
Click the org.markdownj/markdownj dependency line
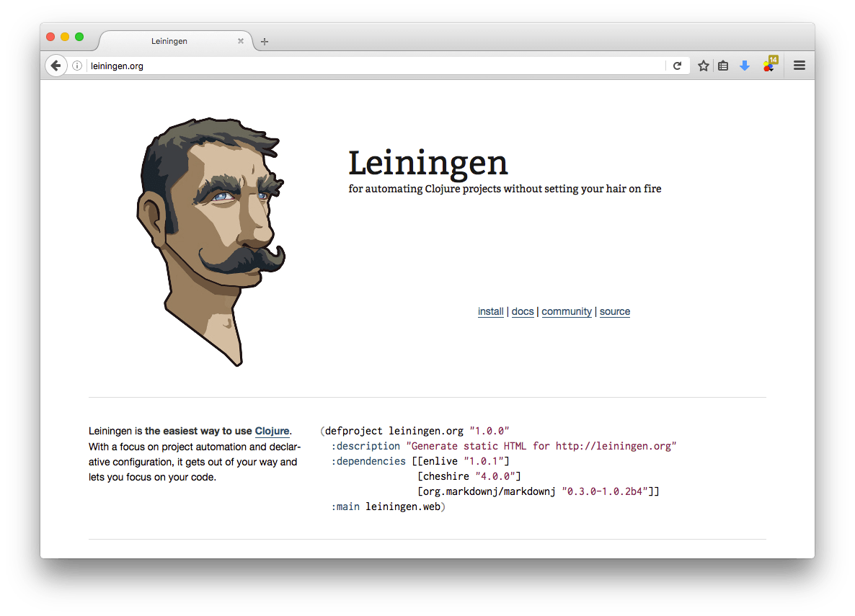tap(539, 491)
